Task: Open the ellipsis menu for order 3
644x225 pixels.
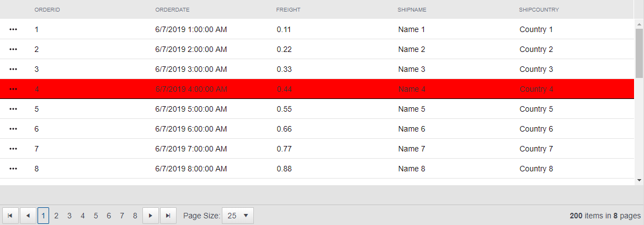Action: click(13, 69)
